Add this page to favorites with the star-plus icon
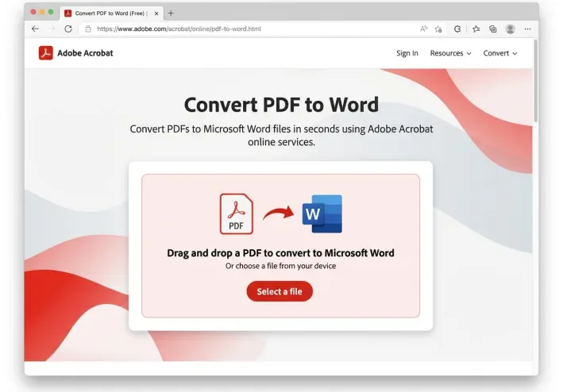563x392 pixels. tap(438, 29)
